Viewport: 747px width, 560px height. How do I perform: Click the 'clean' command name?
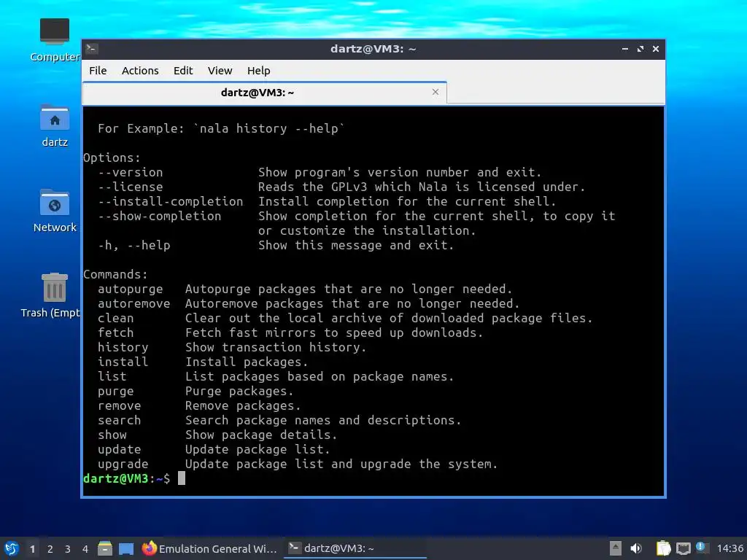[116, 318]
